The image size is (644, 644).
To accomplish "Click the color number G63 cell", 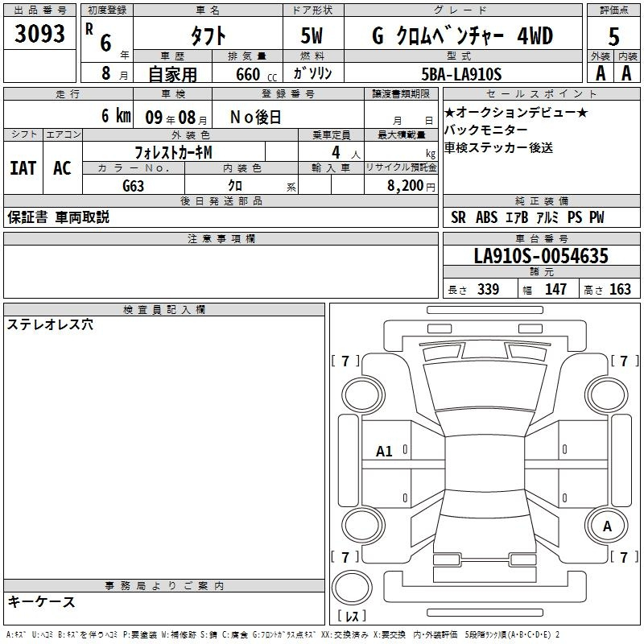I will [x=134, y=186].
